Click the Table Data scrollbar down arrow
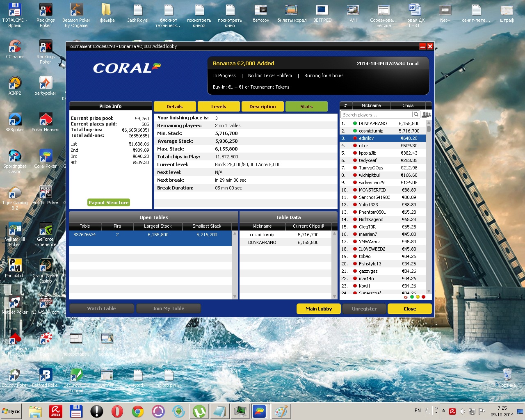Viewport: 525px width, 420px height. [334, 297]
